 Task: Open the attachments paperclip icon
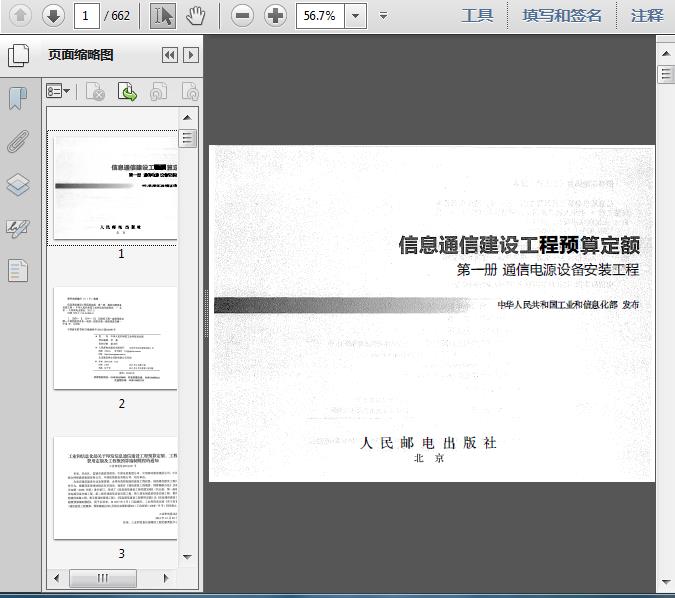click(18, 141)
